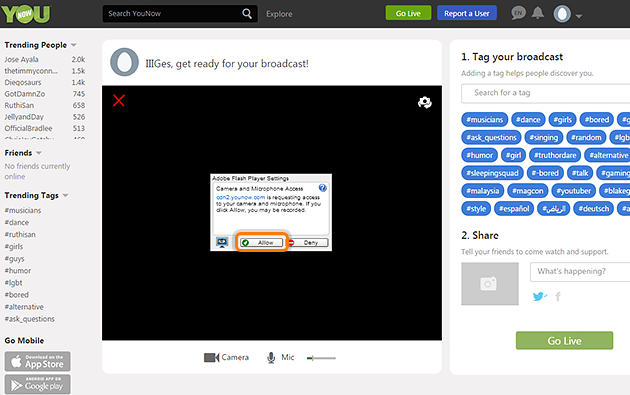630x395 pixels.
Task: Open the Google Play badge
Action: tap(38, 384)
